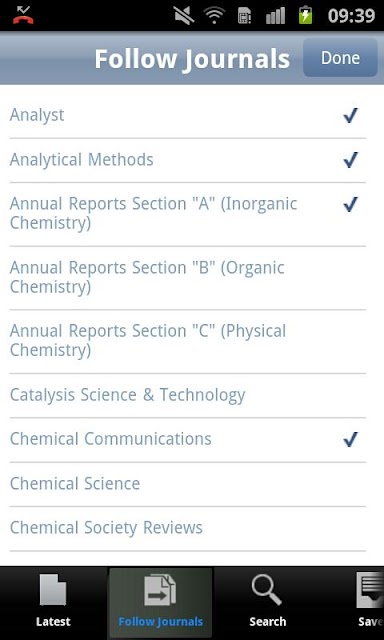Follow Annual Reports Section "C" journal
This screenshot has width=384, height=640.
pyautogui.click(x=188, y=342)
